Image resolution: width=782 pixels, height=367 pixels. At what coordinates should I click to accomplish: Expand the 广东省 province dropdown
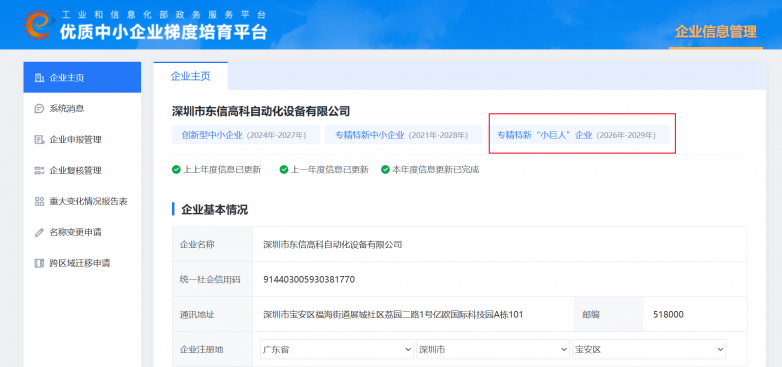point(337,350)
